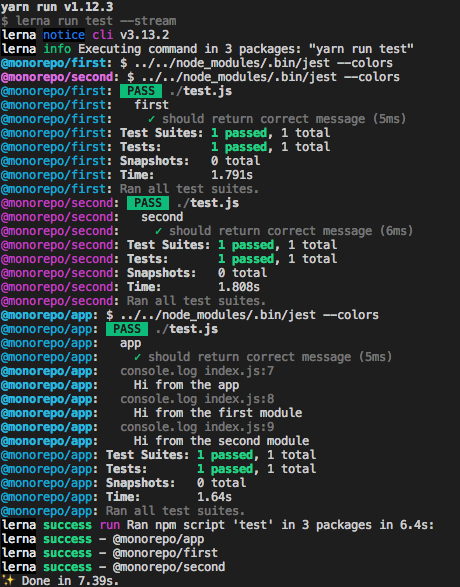Click the '$ lerna run test --stream' command
Viewport: 460px width, 587px height.
pos(88,21)
